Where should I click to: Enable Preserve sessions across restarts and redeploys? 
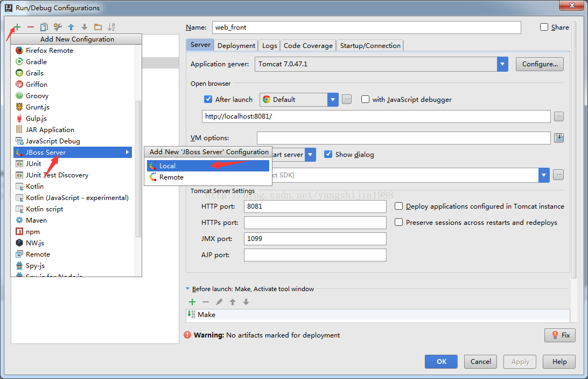(x=398, y=222)
